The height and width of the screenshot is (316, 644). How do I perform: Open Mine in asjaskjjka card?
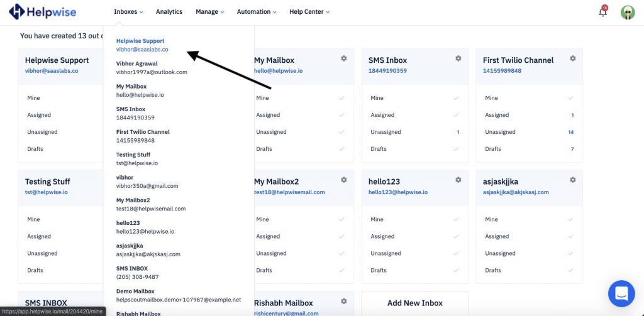pyautogui.click(x=530, y=219)
